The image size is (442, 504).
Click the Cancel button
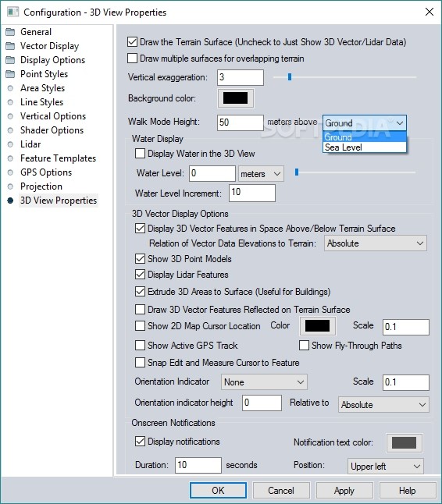pos(281,491)
